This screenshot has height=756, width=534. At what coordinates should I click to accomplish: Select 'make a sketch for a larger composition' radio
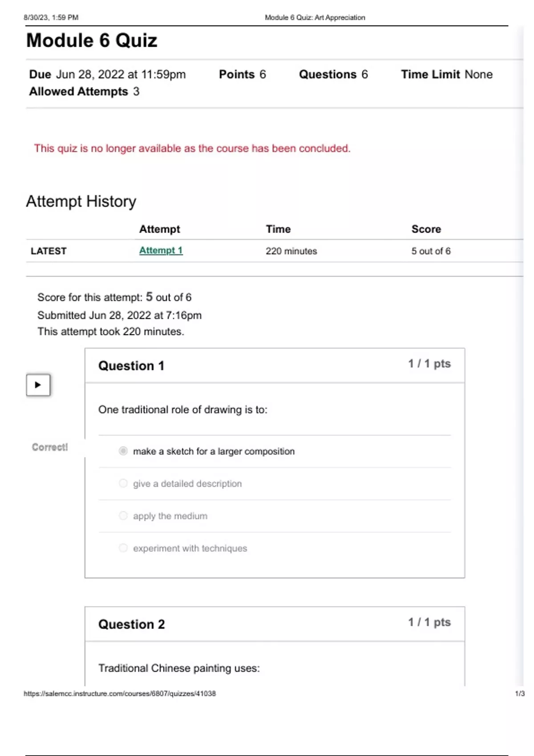coord(123,451)
